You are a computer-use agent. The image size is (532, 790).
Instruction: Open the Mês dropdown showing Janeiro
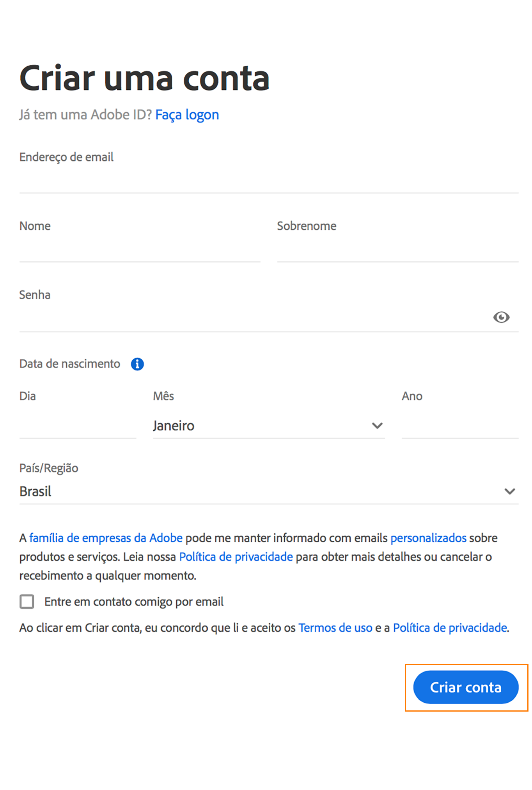coord(268,426)
